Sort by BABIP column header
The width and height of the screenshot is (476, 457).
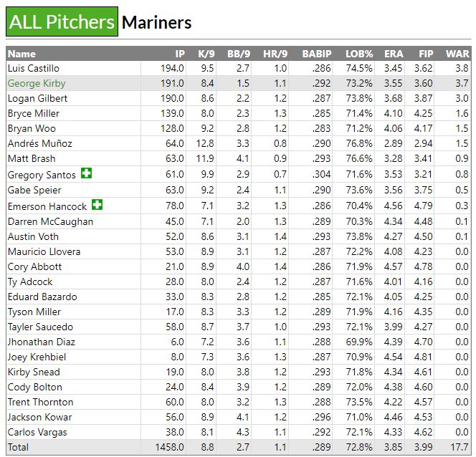click(317, 54)
